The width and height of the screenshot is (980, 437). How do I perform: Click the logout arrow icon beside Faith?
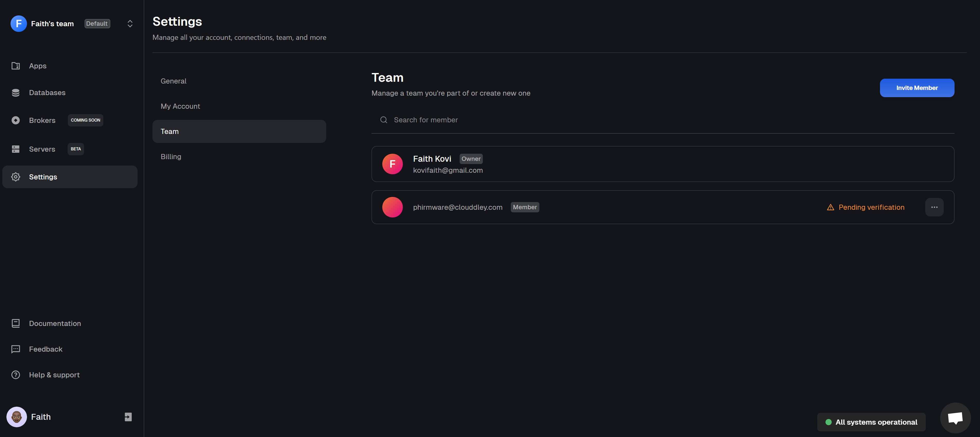128,417
